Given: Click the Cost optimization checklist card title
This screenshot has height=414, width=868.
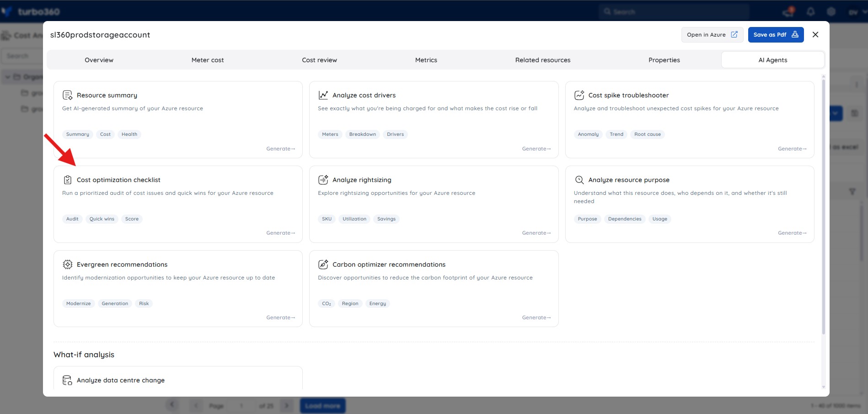Looking at the screenshot, I should point(118,180).
